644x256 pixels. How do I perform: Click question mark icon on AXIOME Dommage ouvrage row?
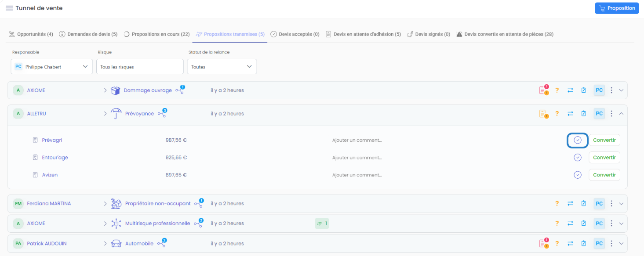pyautogui.click(x=557, y=90)
